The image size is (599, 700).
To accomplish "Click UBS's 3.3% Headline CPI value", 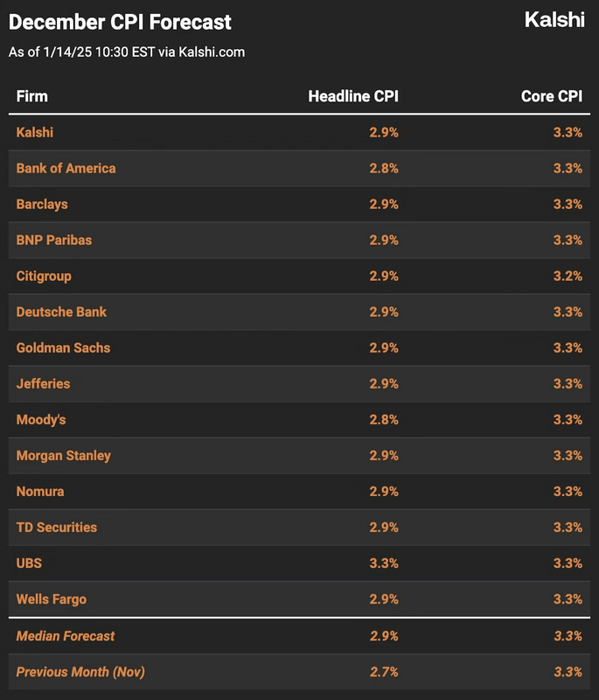I will (x=384, y=563).
